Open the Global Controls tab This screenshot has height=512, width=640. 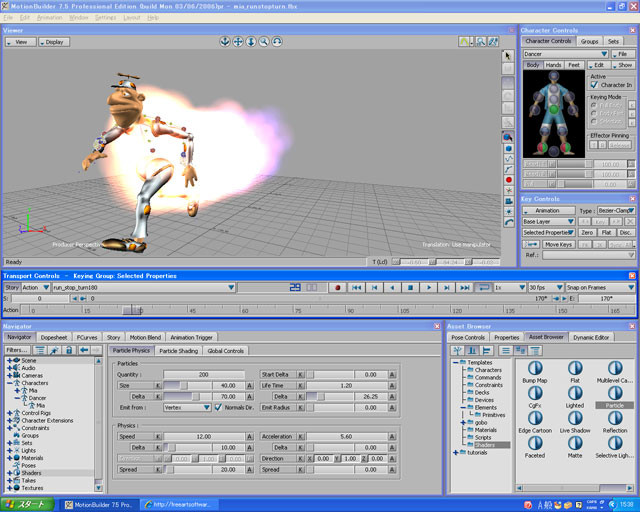(x=225, y=351)
